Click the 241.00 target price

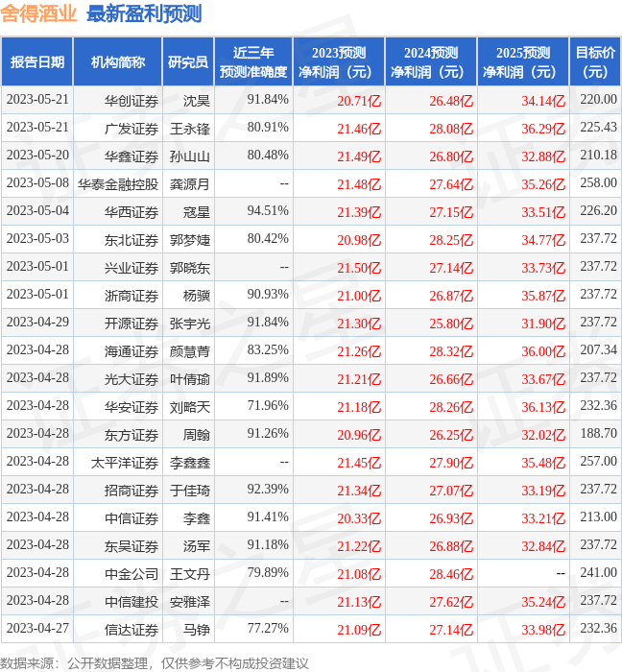598,573
